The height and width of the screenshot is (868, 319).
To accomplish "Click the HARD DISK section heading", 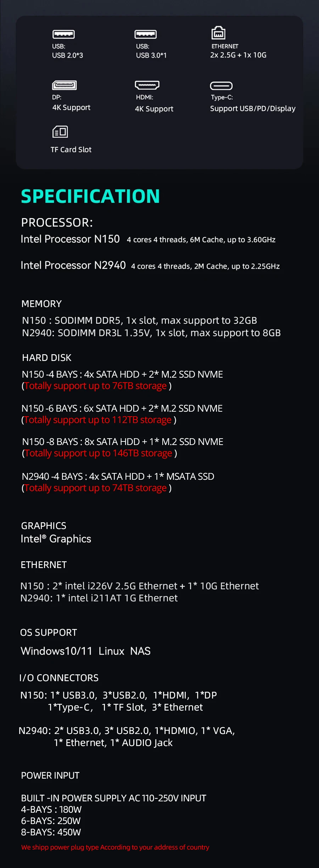I will click(47, 358).
